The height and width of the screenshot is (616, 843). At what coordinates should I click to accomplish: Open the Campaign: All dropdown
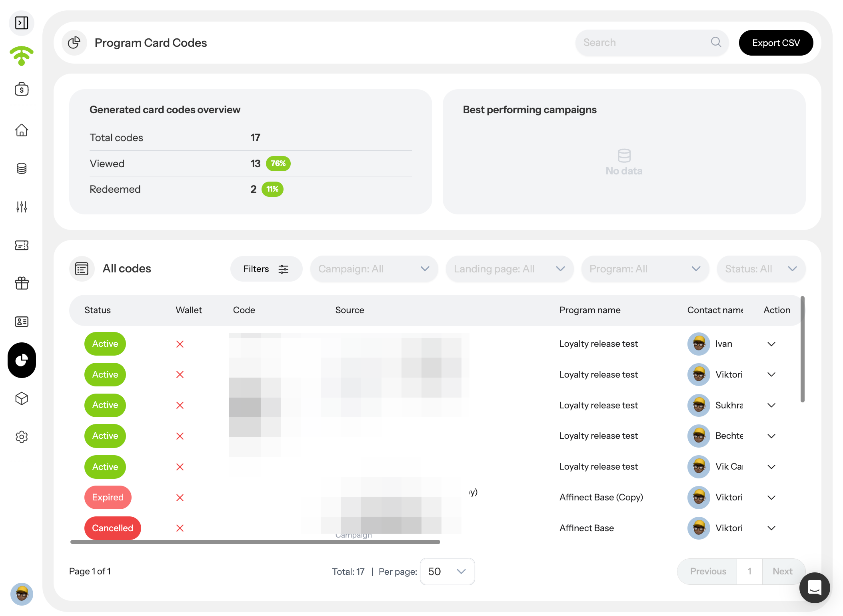pos(374,269)
